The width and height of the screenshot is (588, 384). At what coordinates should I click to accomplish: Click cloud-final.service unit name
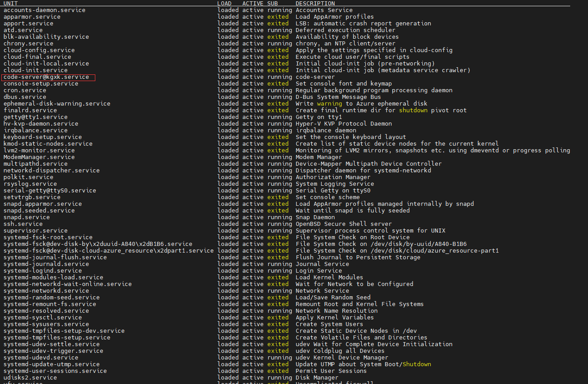[37, 57]
